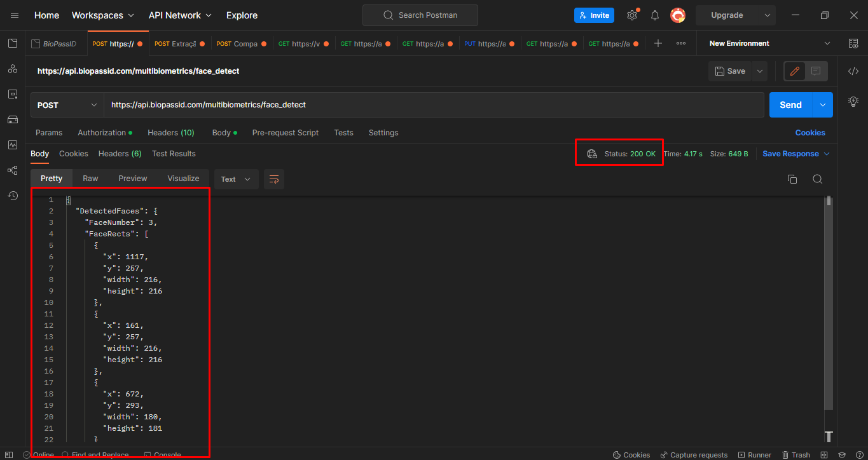
Task: Open the two-pane layout icon
Action: coord(824,455)
